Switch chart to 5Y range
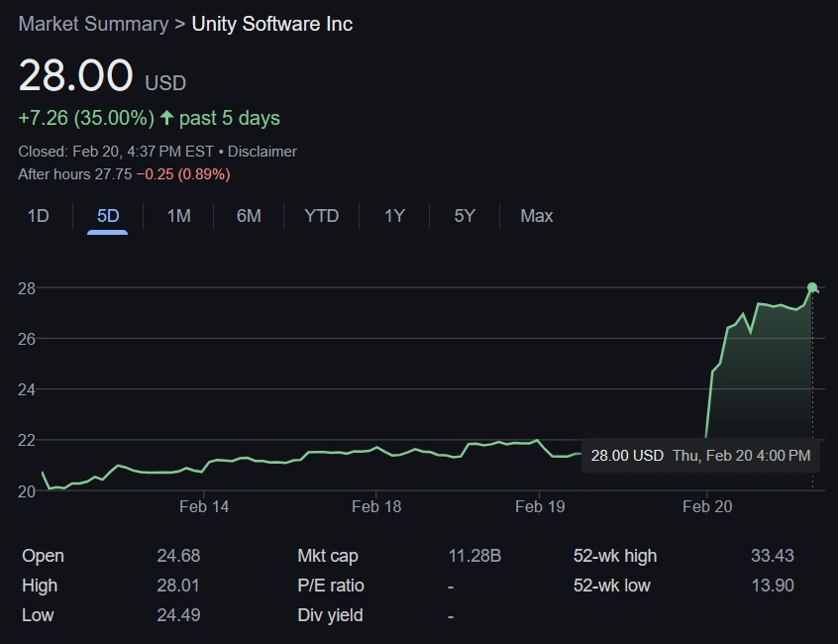The height and width of the screenshot is (644, 838). click(x=465, y=216)
